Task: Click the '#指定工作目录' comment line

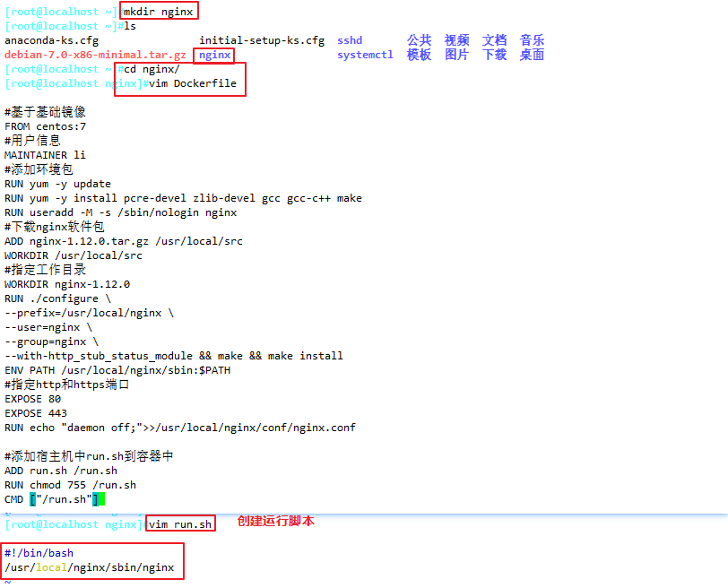Action: pyautogui.click(x=45, y=270)
